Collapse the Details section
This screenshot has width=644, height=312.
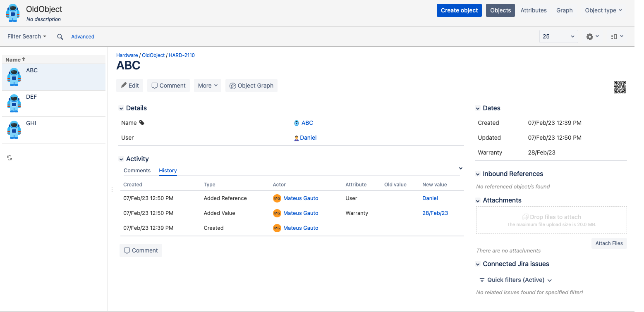tap(121, 108)
